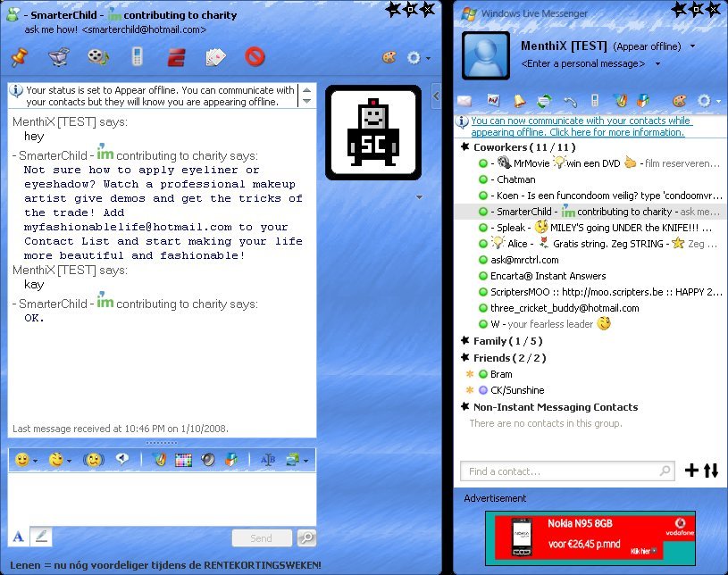The image size is (728, 575).
Task: Collapse Non-Instant Messaging Contacts group
Action: (x=464, y=406)
